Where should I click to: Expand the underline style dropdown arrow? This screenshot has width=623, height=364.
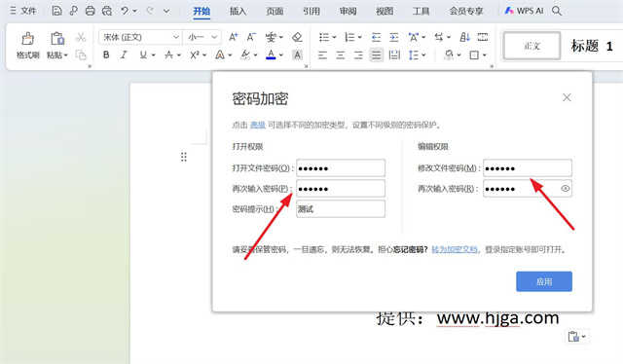tap(153, 55)
